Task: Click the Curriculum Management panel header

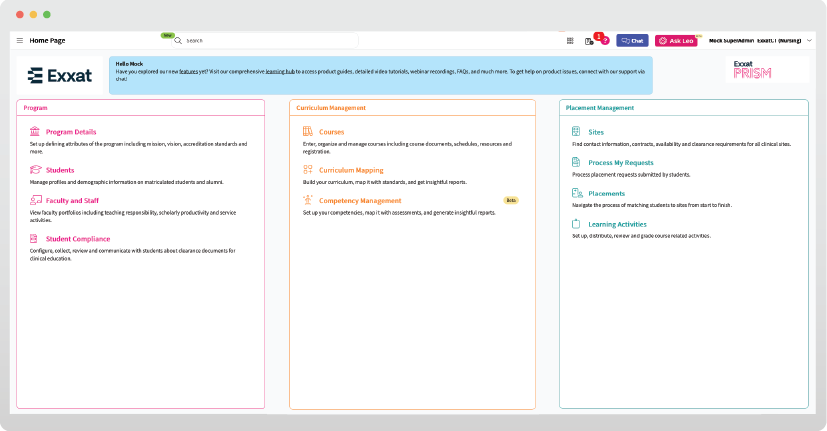Action: click(x=412, y=108)
